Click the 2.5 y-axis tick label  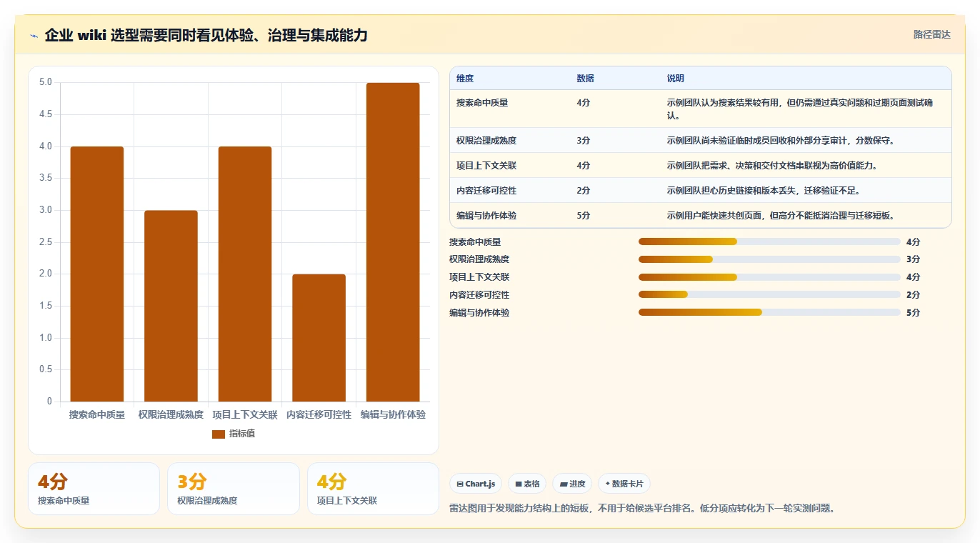pos(46,241)
